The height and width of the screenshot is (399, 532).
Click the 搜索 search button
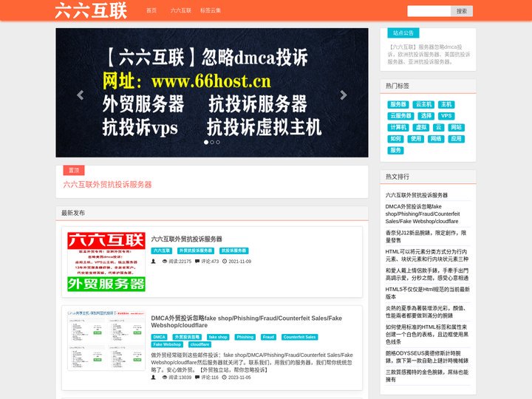(x=462, y=11)
